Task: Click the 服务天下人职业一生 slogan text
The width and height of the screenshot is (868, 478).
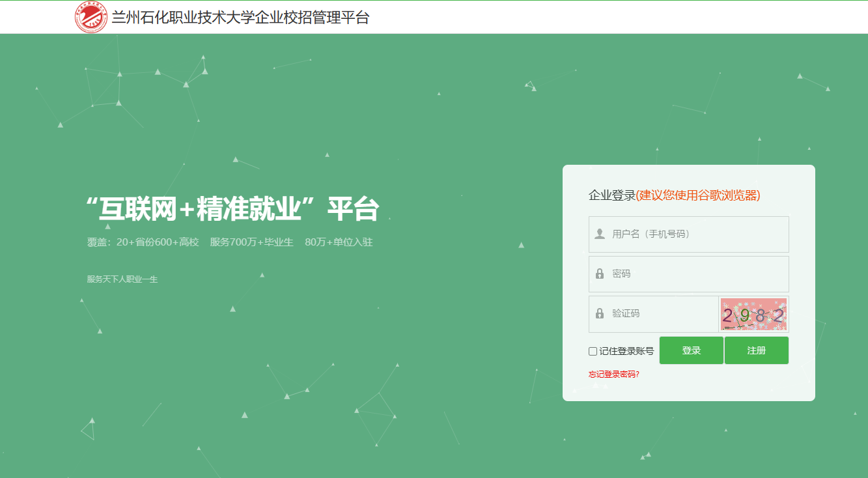Action: 122,279
